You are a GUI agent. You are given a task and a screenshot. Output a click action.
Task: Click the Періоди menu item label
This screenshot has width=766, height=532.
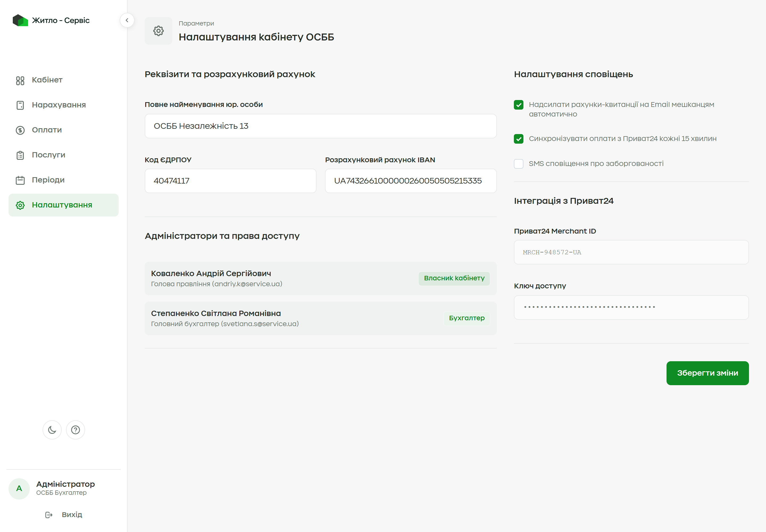pos(48,180)
